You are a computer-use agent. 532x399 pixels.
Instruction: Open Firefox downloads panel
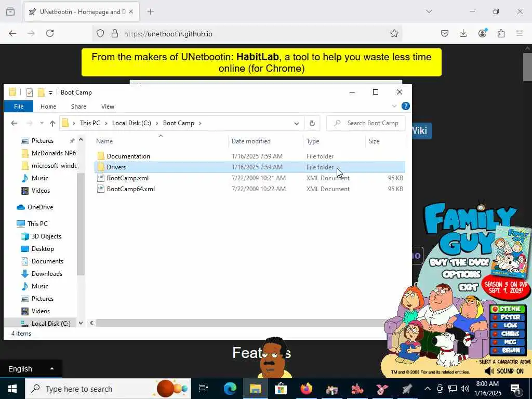tap(463, 33)
